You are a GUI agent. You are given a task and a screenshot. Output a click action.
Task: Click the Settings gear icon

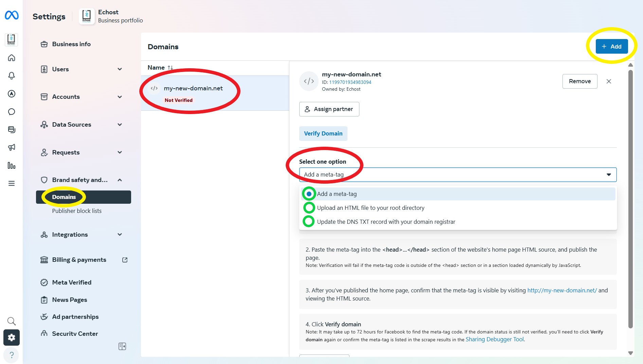click(x=12, y=338)
